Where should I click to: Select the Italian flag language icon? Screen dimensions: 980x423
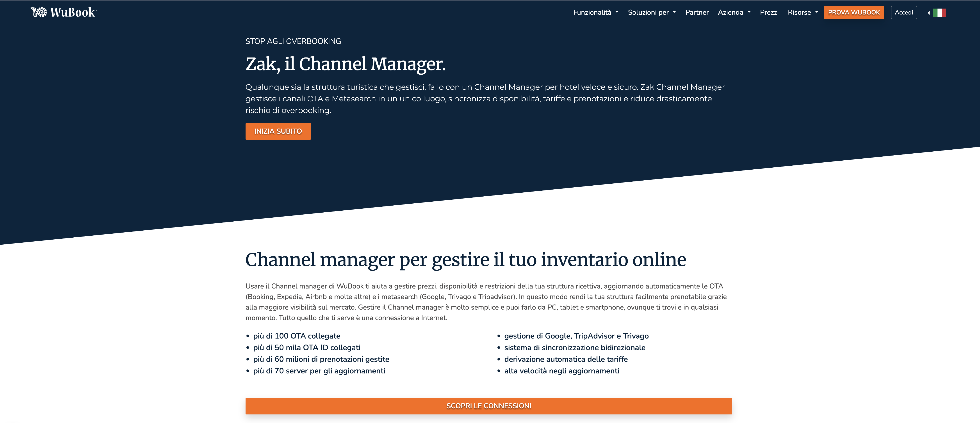click(939, 13)
